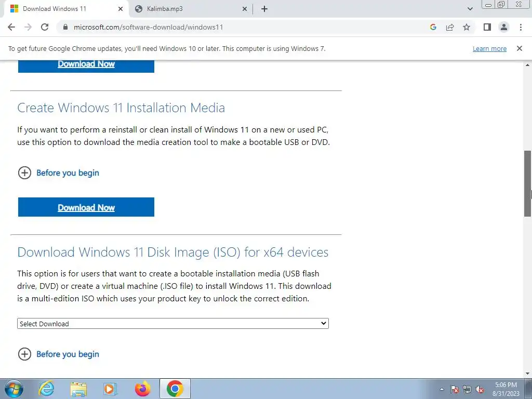This screenshot has width=532, height=399.
Task: Click the vertical scrollbar thumb
Action: 528,183
